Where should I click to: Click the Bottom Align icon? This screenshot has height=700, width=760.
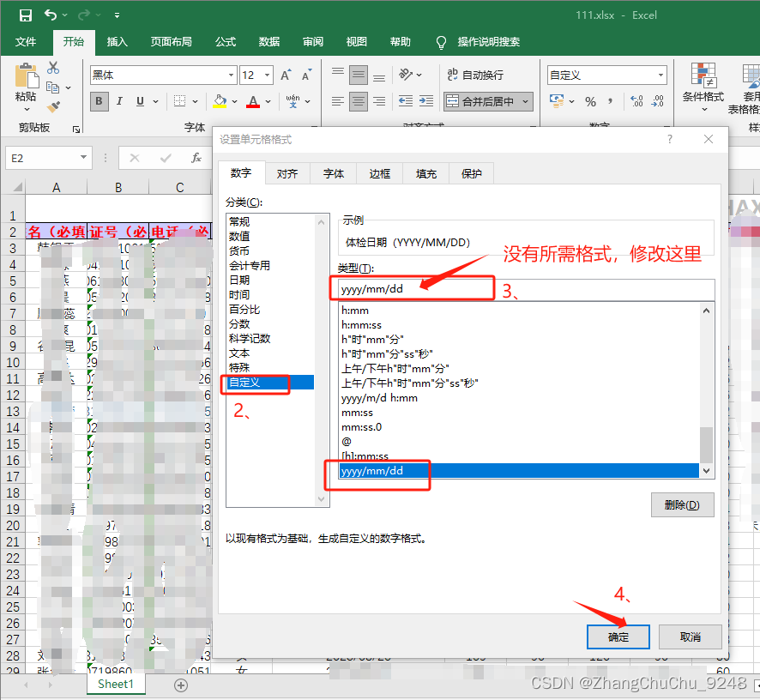379,75
